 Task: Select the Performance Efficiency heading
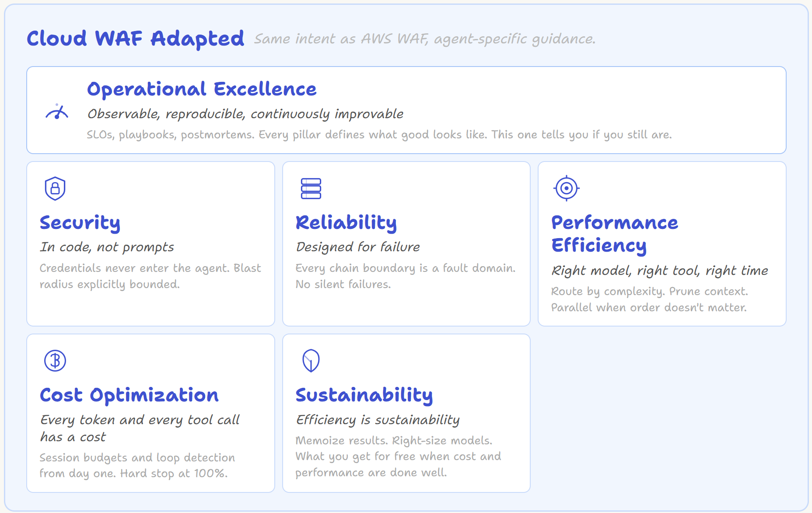[x=614, y=234]
